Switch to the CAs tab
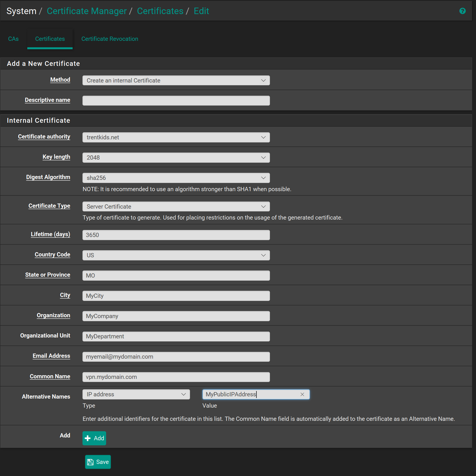Viewport: 476px width, 476px height. tap(13, 39)
